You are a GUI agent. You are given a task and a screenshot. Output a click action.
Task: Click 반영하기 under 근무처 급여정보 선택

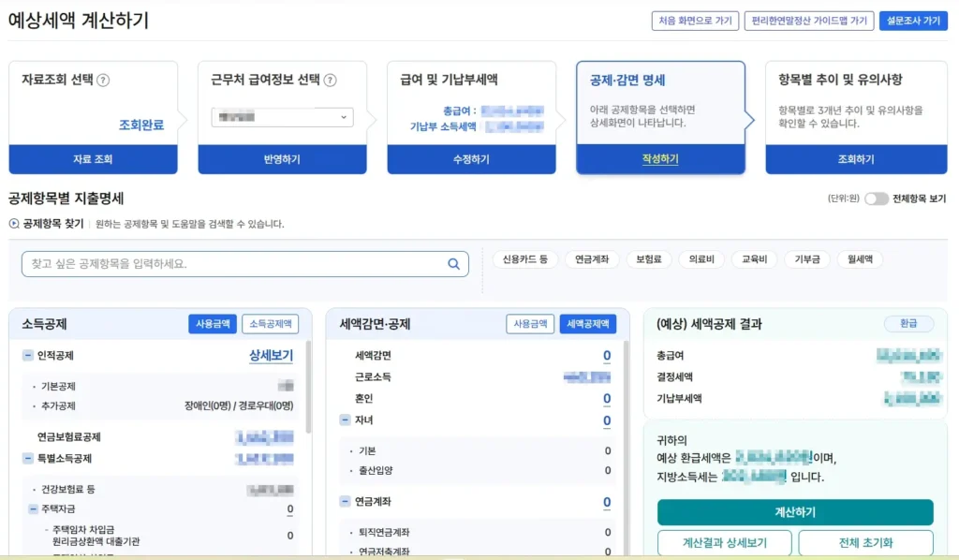point(281,159)
